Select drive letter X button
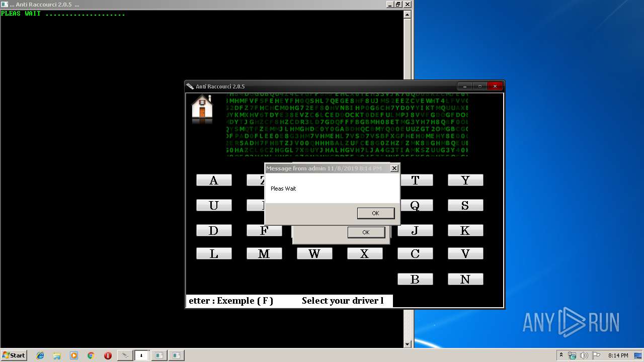Viewport: 644px width, 362px height. [365, 253]
